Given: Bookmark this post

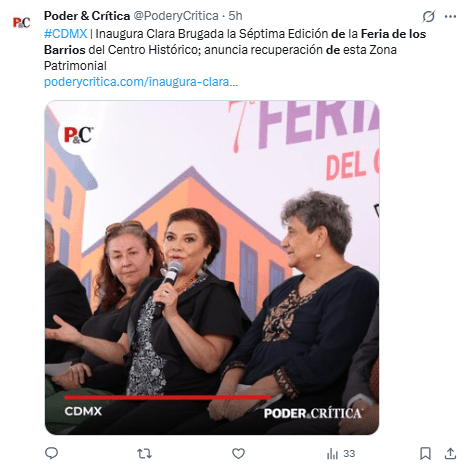Looking at the screenshot, I should [425, 453].
